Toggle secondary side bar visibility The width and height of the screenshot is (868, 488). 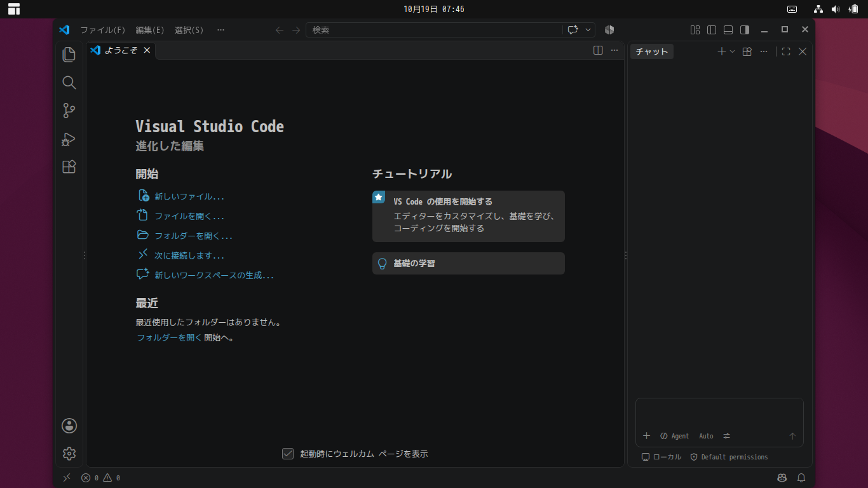pos(745,30)
